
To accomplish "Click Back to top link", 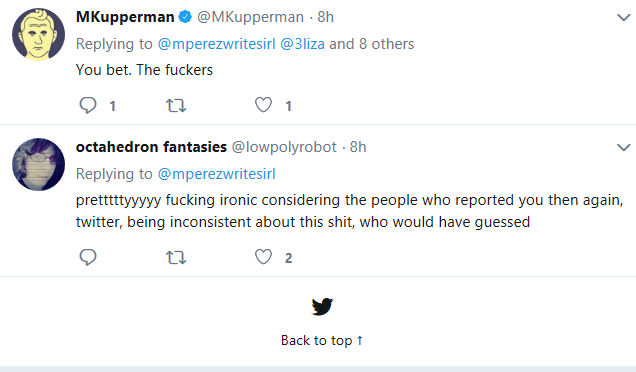I will pos(322,340).
